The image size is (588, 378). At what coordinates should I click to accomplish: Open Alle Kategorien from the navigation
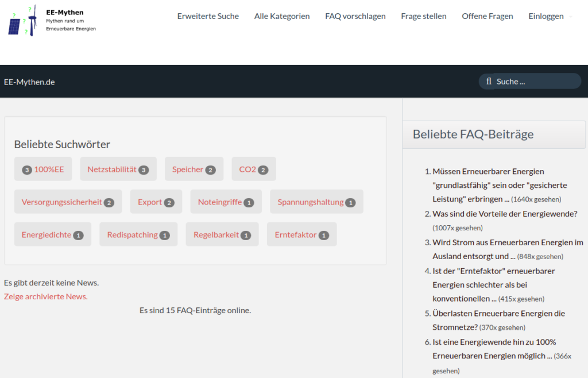282,16
